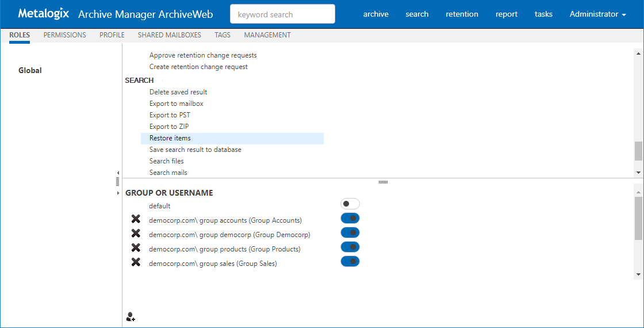This screenshot has height=328, width=644.
Task: Open the Administrator dropdown menu
Action: [597, 14]
